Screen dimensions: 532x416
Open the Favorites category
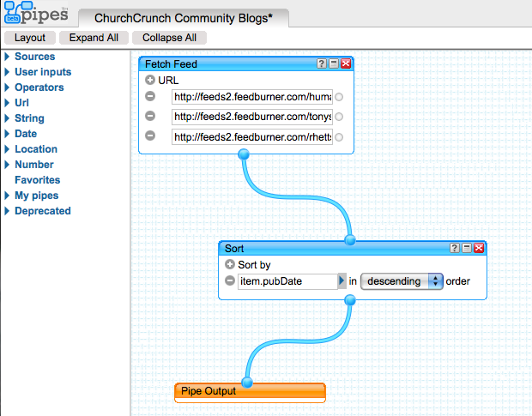[37, 179]
